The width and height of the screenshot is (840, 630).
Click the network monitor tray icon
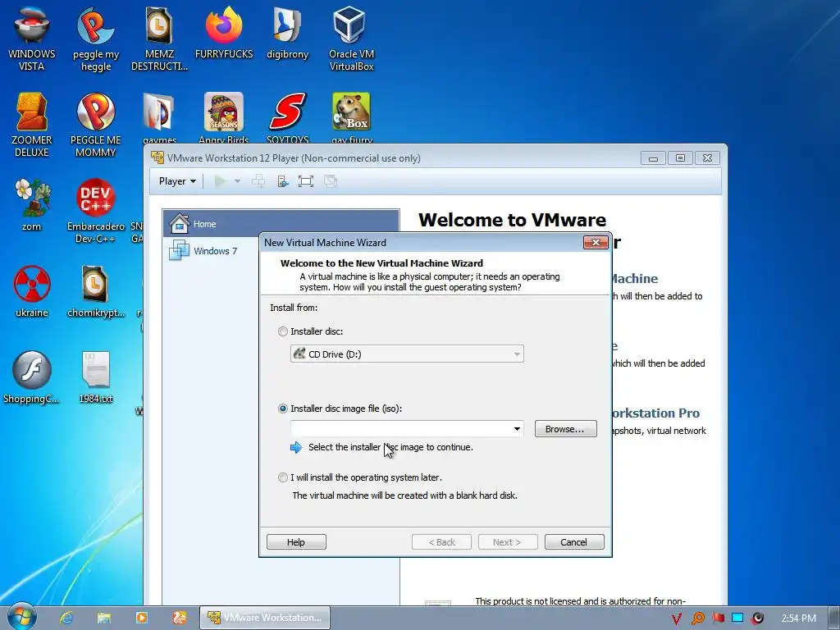(737, 618)
